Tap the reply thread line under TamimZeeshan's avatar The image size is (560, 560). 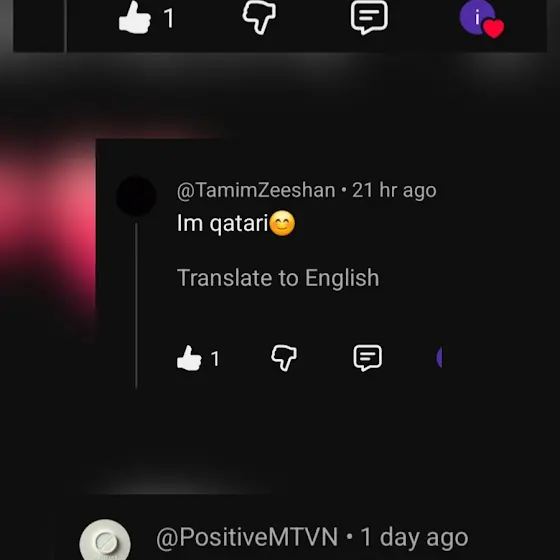[x=136, y=305]
